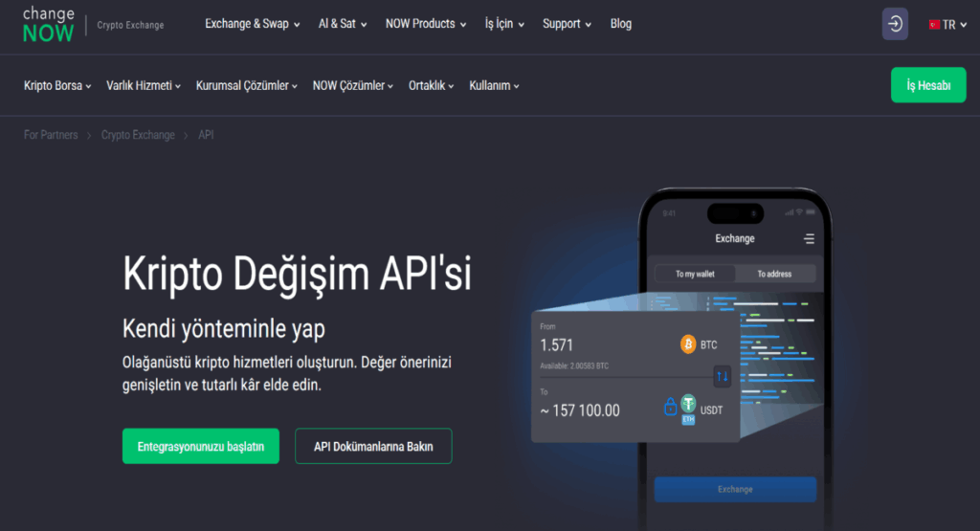Screen dimensions: 980x531
Task: Expand Kripto Borsa submenu
Action: point(57,85)
